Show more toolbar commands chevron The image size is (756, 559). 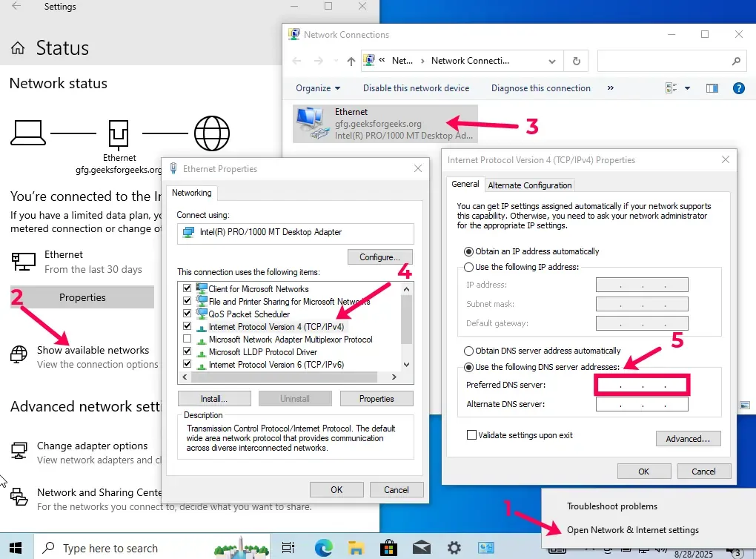(x=611, y=88)
